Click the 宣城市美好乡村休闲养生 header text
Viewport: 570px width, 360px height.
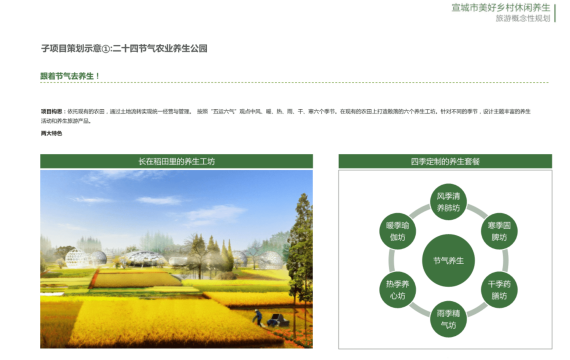click(501, 8)
